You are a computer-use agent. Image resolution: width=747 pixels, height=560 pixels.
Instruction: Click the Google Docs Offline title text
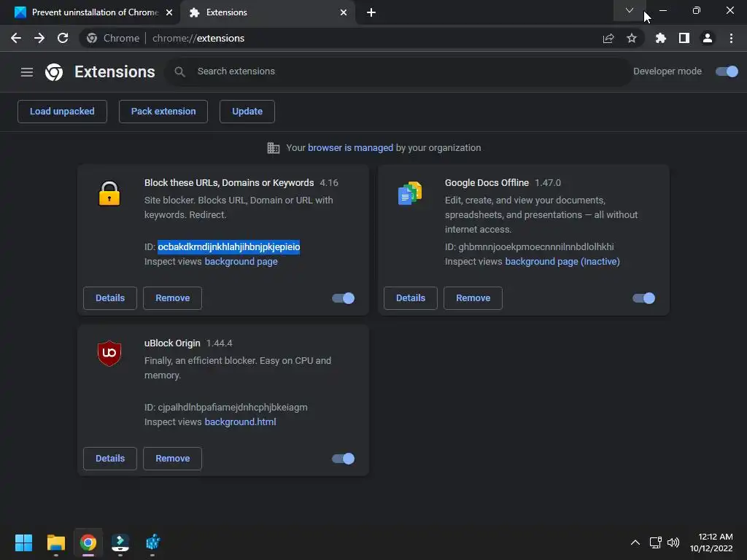pyautogui.click(x=487, y=183)
